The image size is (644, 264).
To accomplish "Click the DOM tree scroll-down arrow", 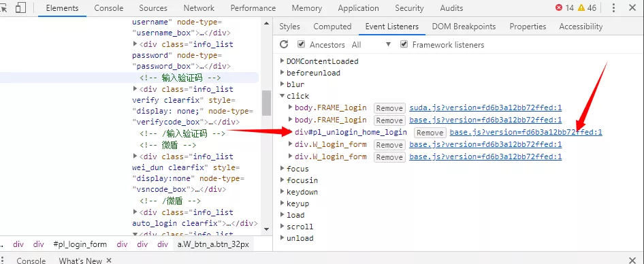I will tap(266, 229).
